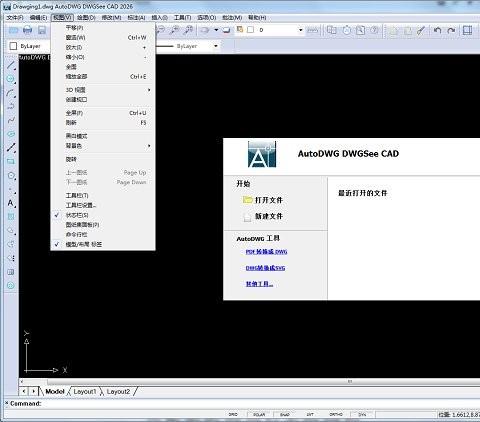480x422 pixels.
Task: Choose 缩放全部 Ctrl+E menu entry
Action: (103, 77)
